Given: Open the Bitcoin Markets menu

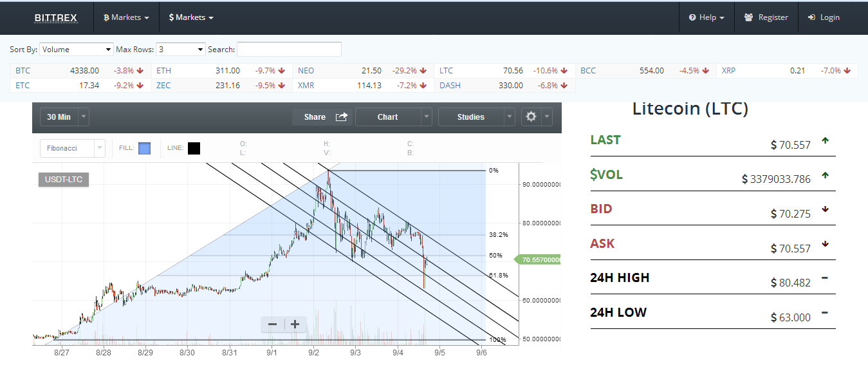Looking at the screenshot, I should click(126, 17).
